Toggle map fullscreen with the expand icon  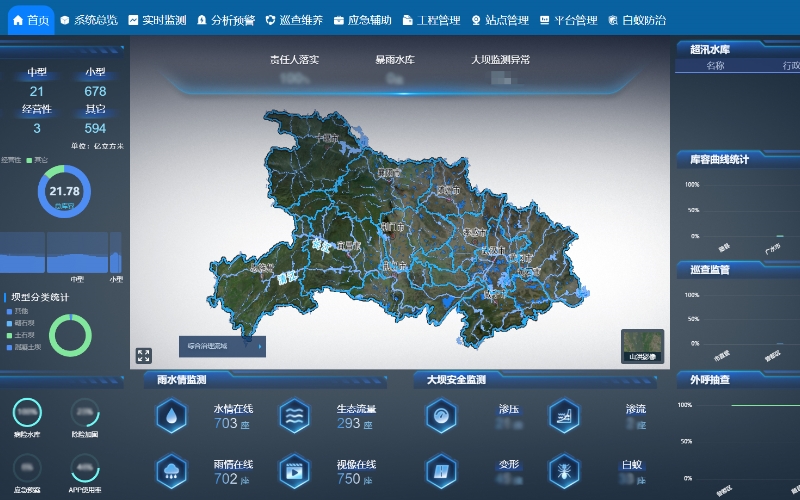tap(144, 355)
